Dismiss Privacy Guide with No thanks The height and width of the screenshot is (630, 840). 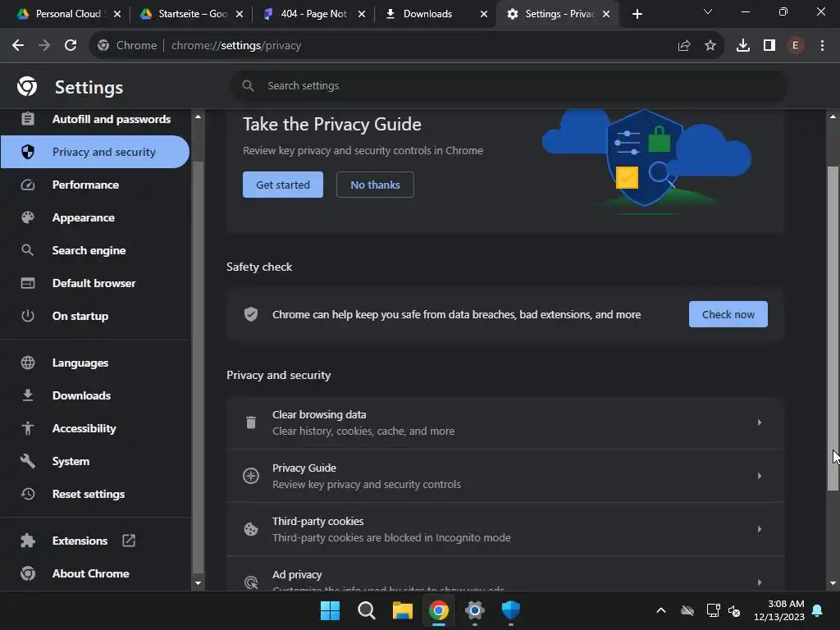point(375,185)
